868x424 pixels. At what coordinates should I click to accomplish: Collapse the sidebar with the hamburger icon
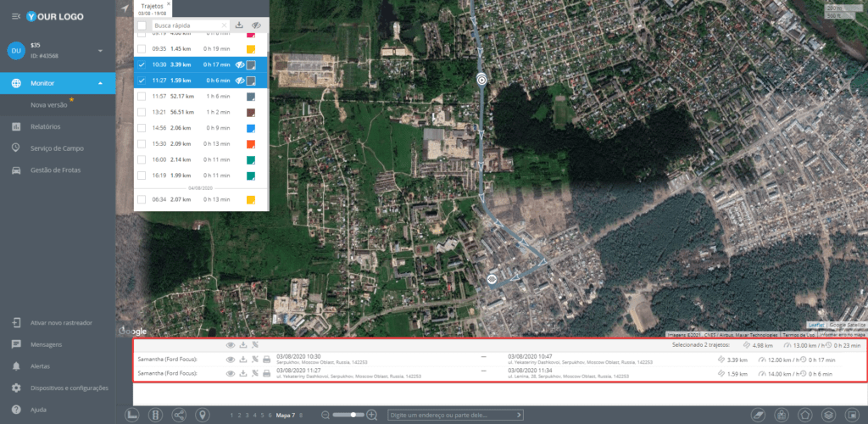point(16,17)
